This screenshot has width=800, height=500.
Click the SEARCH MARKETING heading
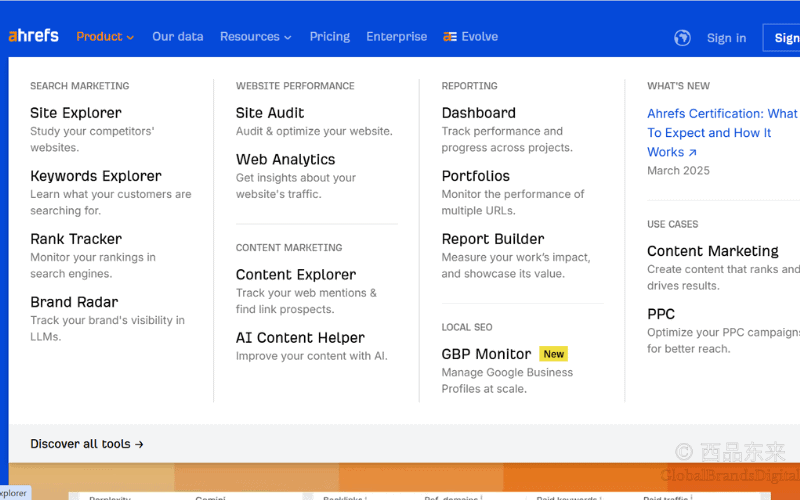80,86
